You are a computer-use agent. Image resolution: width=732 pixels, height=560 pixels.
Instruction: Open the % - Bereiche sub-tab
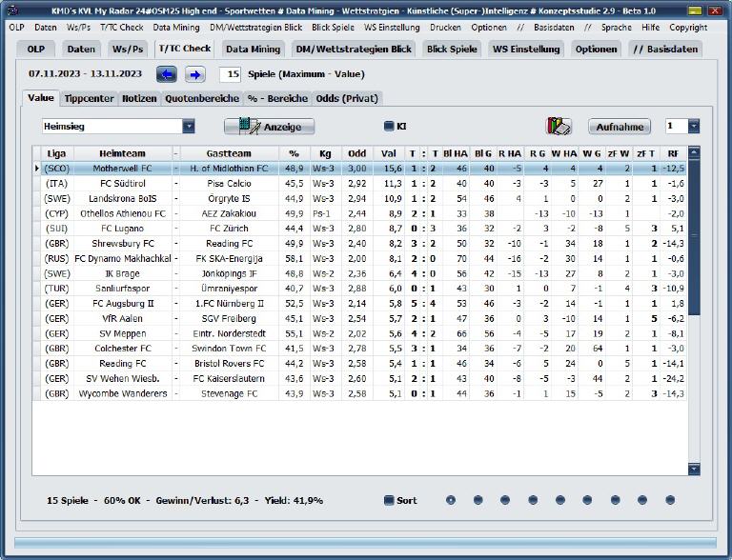click(x=277, y=98)
